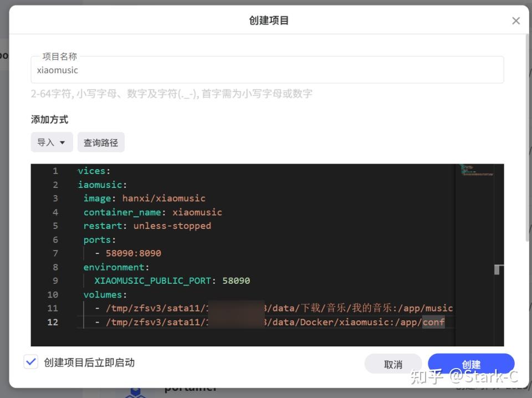Viewport: 532px width, 398px height.
Task: Click the 查询路径 button
Action: click(100, 142)
